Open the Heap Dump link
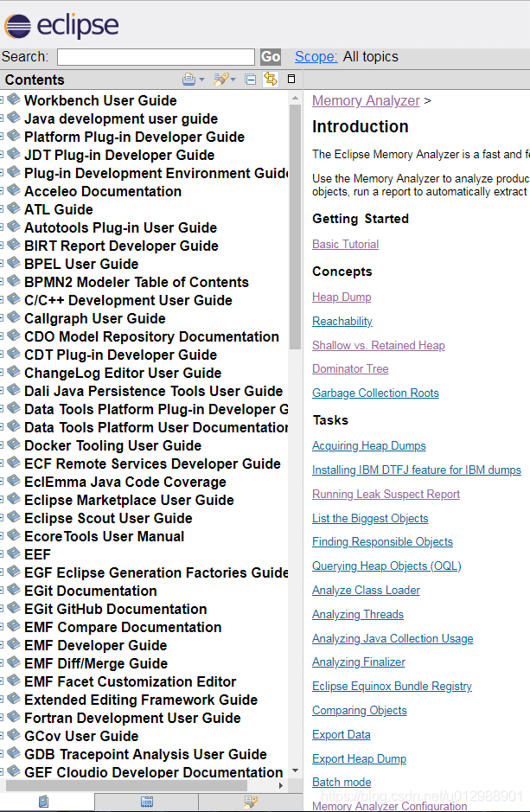The height and width of the screenshot is (812, 530). [x=342, y=297]
